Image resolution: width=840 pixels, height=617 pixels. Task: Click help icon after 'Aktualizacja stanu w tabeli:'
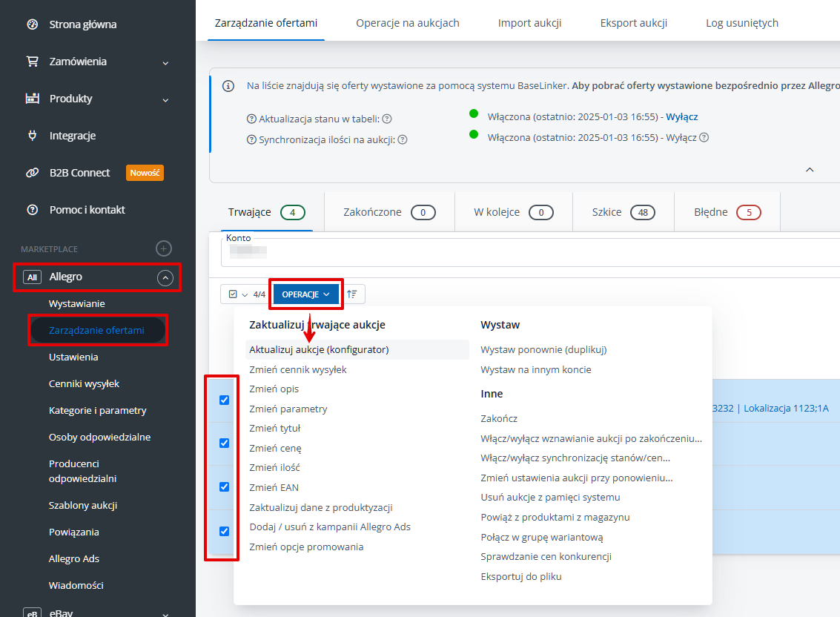387,119
